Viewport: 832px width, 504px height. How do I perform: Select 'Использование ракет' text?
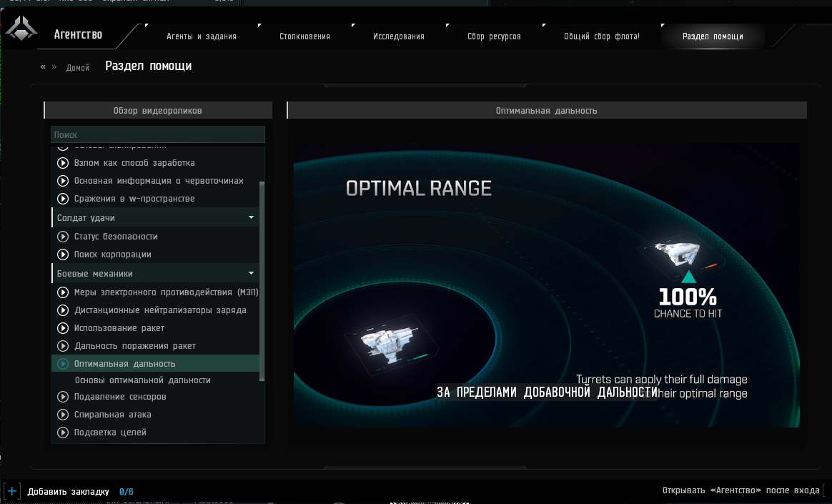pos(119,328)
